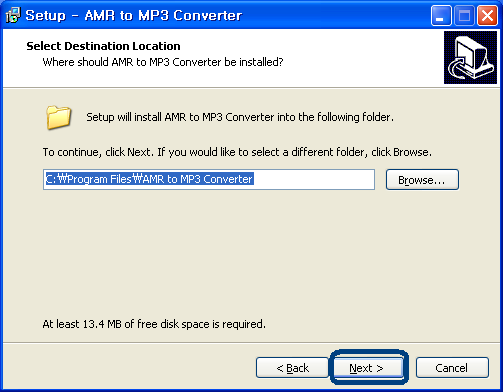Image resolution: width=503 pixels, height=392 pixels.
Task: Close the Setup window
Action: (x=487, y=15)
